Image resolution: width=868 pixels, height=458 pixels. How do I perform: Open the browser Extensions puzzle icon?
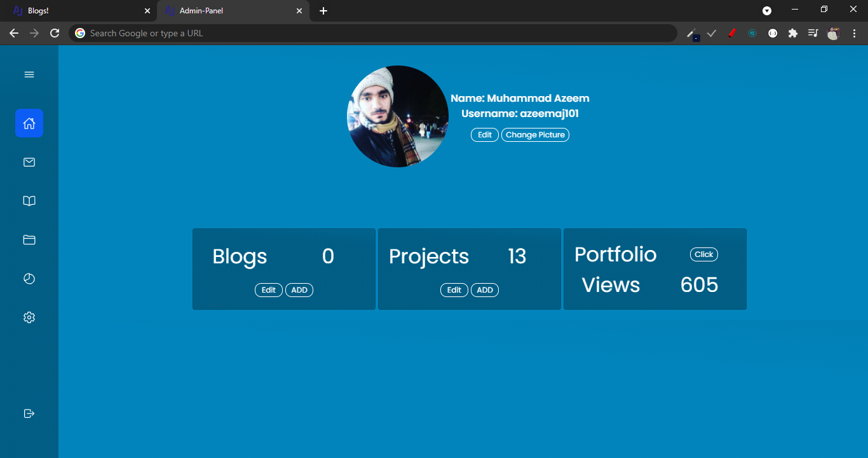793,33
